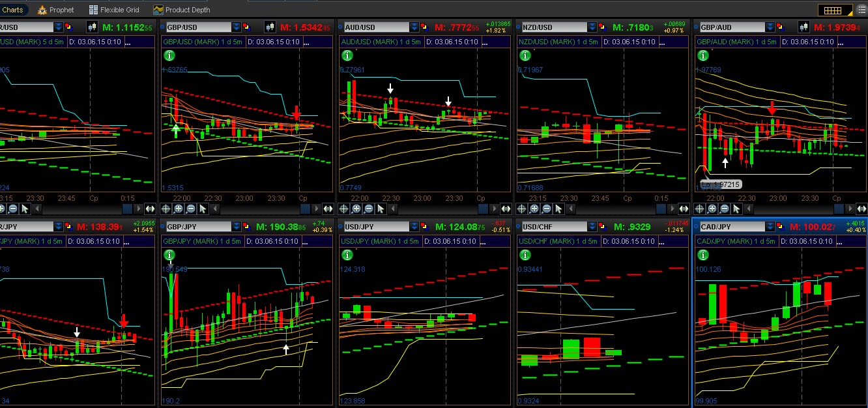Image resolution: width=868 pixels, height=408 pixels.
Task: Expand the GBP/USD symbol dropdown
Action: pyautogui.click(x=237, y=27)
